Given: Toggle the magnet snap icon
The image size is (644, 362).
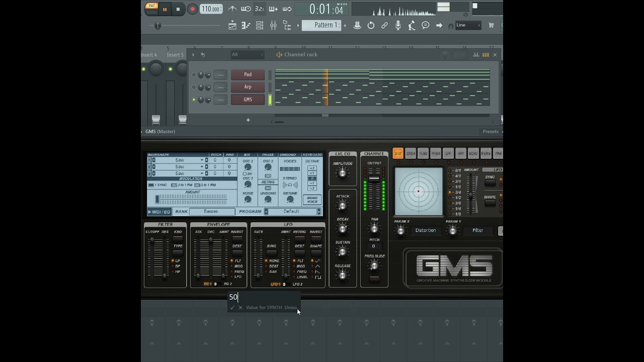Looking at the screenshot, I should (450, 26).
